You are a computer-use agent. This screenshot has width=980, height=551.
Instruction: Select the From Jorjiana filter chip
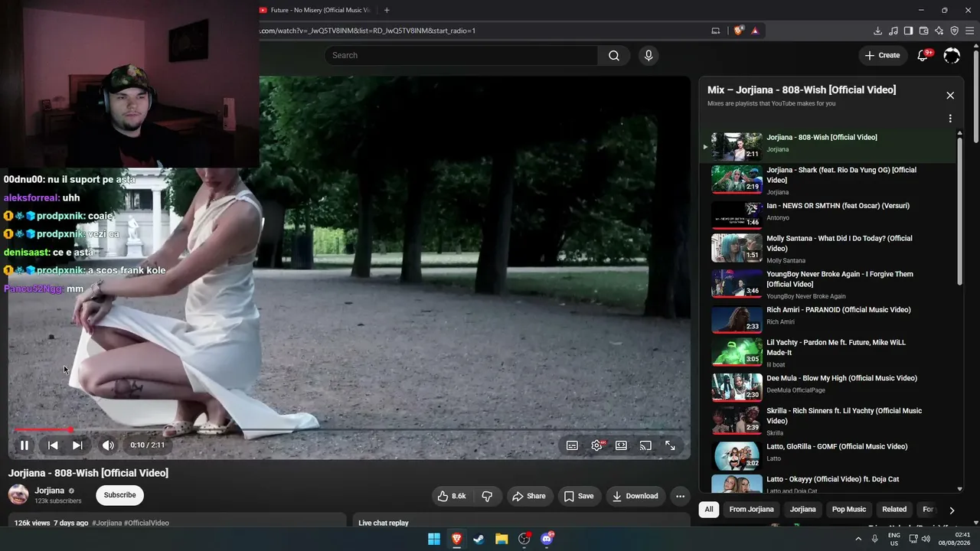tap(751, 510)
